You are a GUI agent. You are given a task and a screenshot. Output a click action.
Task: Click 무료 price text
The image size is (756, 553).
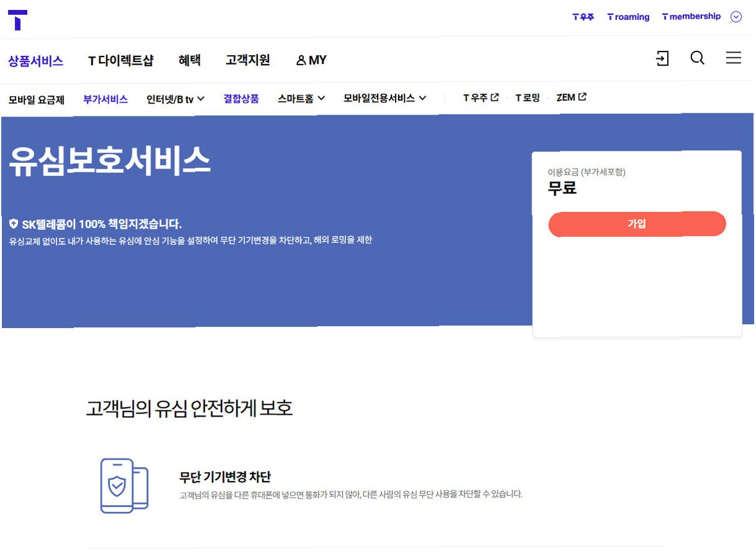point(563,188)
